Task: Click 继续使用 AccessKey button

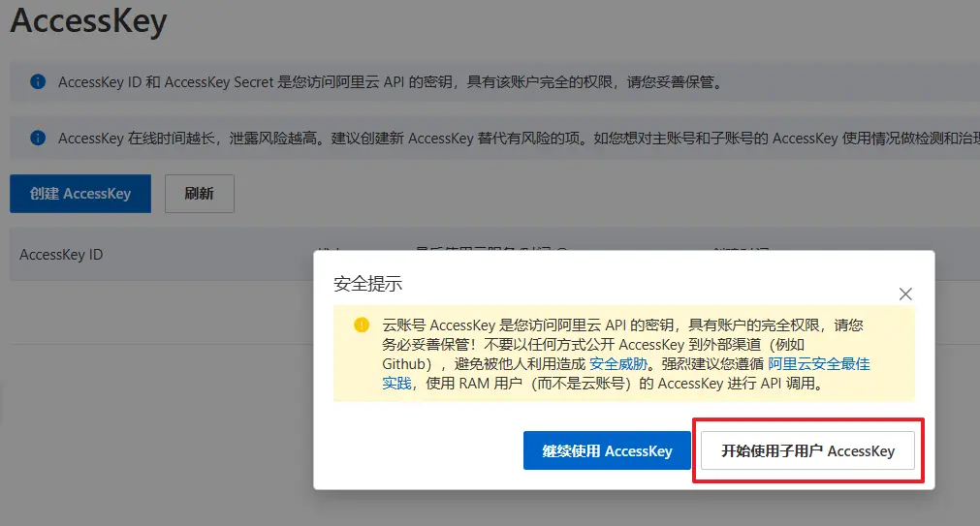Action: coord(607,450)
